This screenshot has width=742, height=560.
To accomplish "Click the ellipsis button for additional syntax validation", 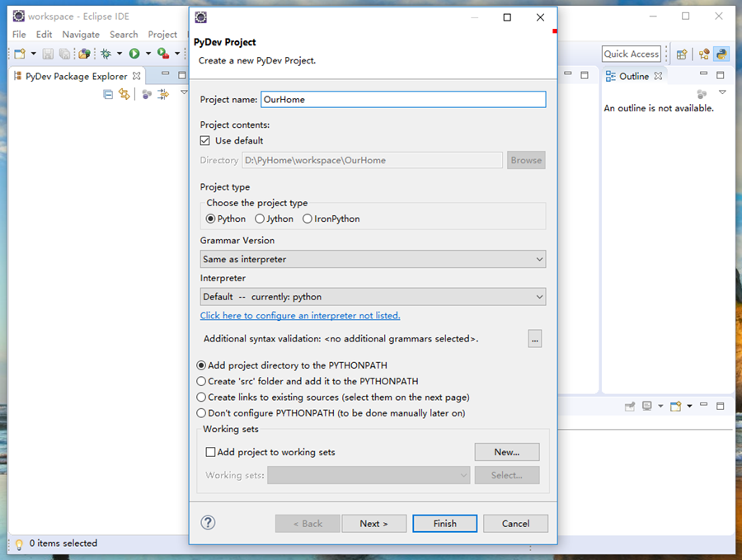I will coord(535,339).
